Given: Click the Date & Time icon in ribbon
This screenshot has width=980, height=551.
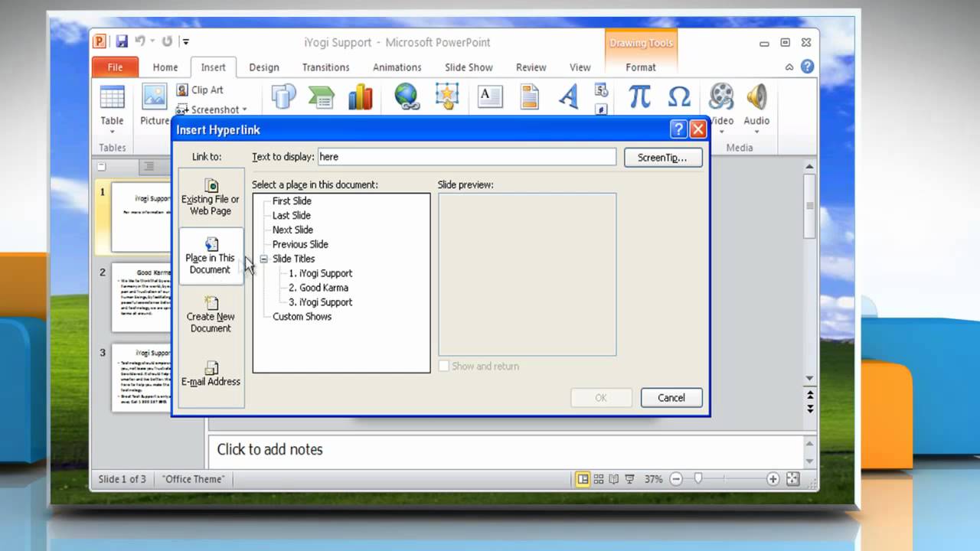Looking at the screenshot, I should click(601, 90).
